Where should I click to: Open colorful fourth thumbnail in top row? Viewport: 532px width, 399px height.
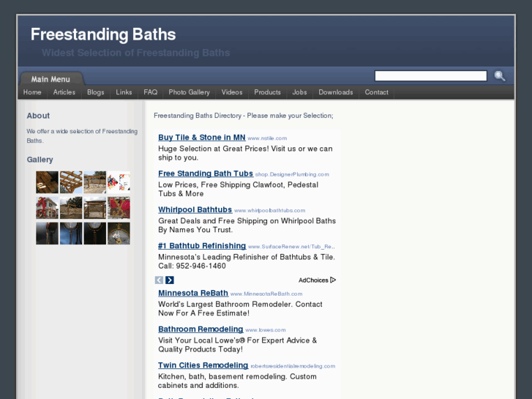point(119,182)
